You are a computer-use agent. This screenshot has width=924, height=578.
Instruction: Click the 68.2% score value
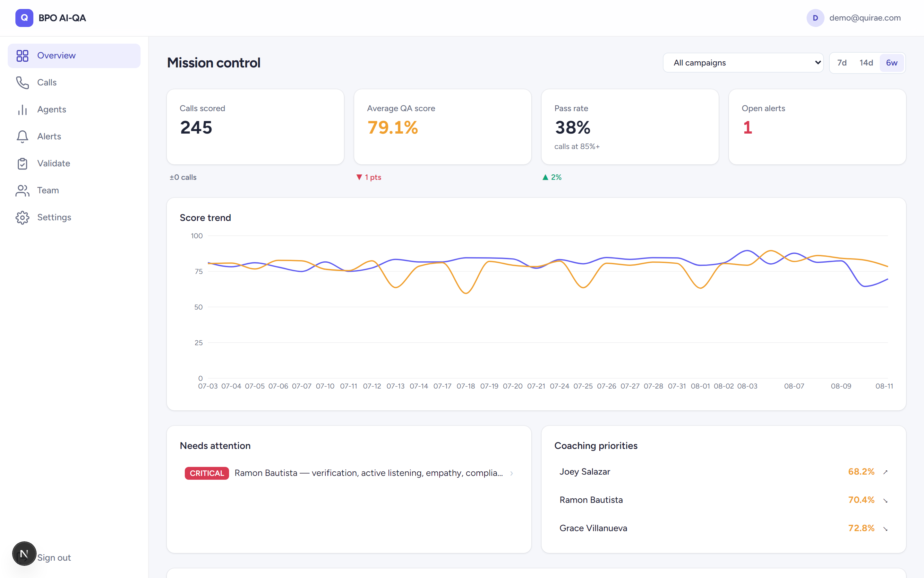point(861,472)
